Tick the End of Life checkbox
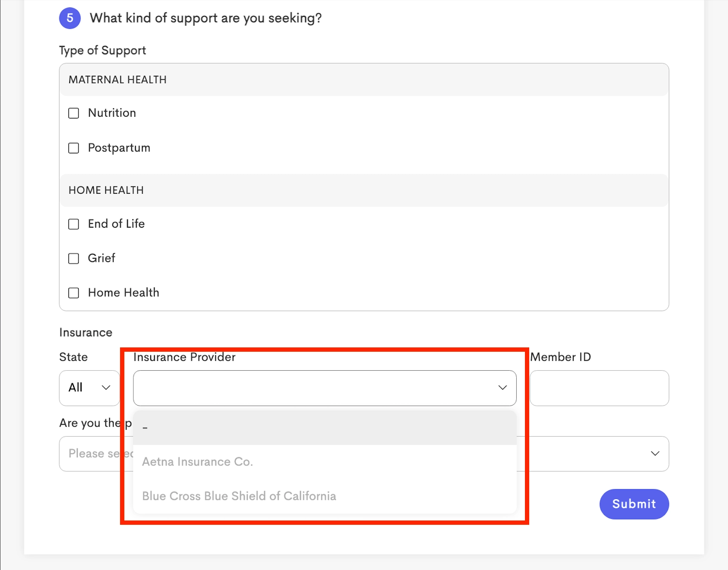 [74, 224]
